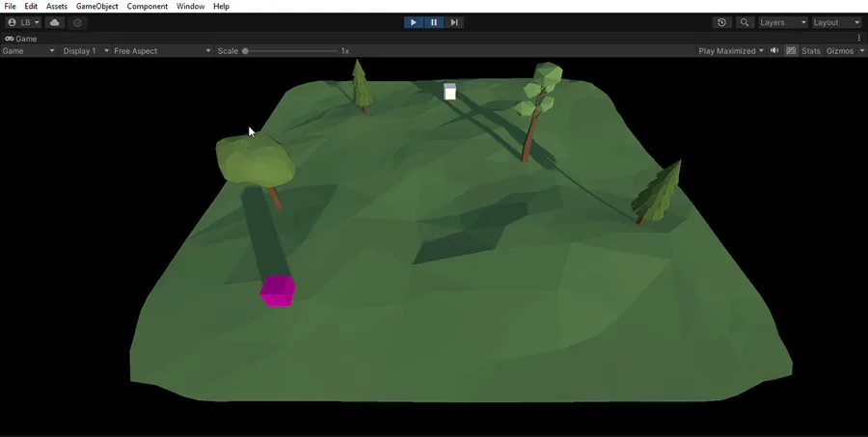Open the undo history icon
Viewport: 868px width, 437px height.
click(x=721, y=22)
